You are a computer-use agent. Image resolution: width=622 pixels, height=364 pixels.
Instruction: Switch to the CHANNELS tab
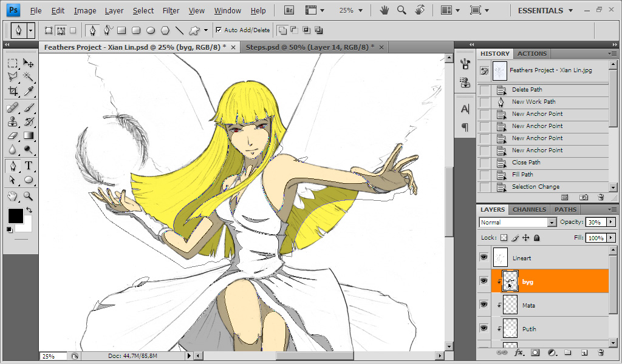(x=529, y=209)
